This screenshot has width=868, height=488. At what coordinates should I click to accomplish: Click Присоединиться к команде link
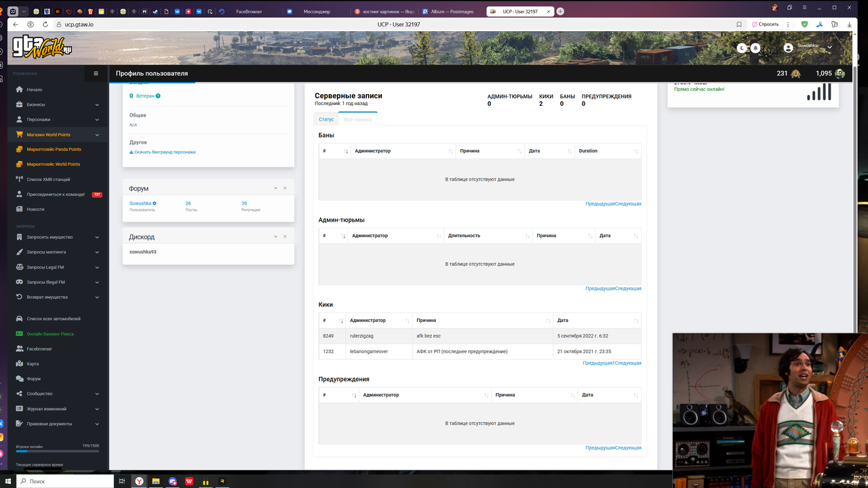[56, 195]
